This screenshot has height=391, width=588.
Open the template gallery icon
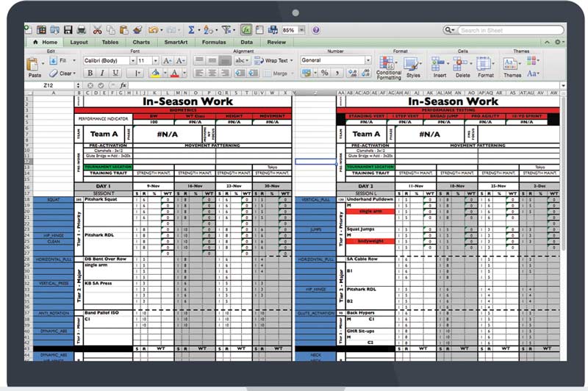click(x=41, y=30)
